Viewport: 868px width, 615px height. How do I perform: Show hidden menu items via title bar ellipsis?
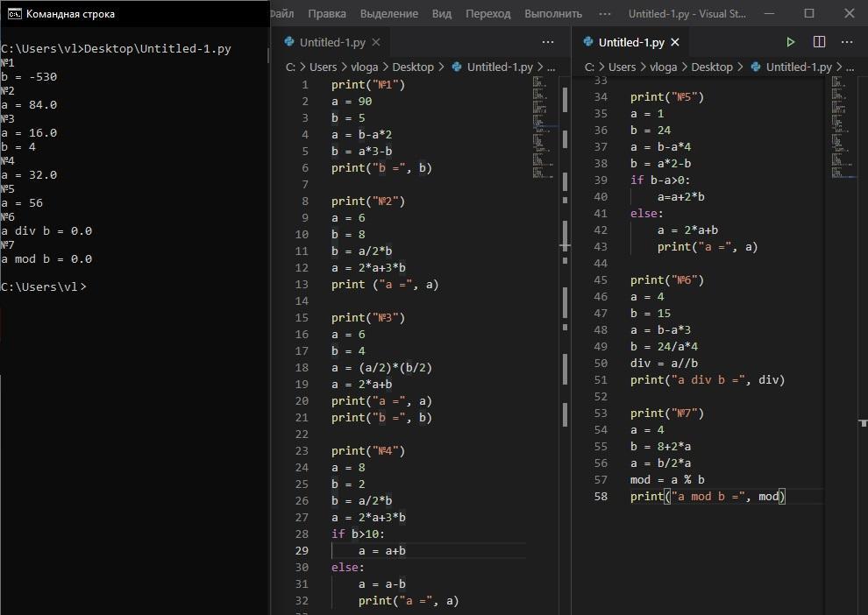point(605,14)
